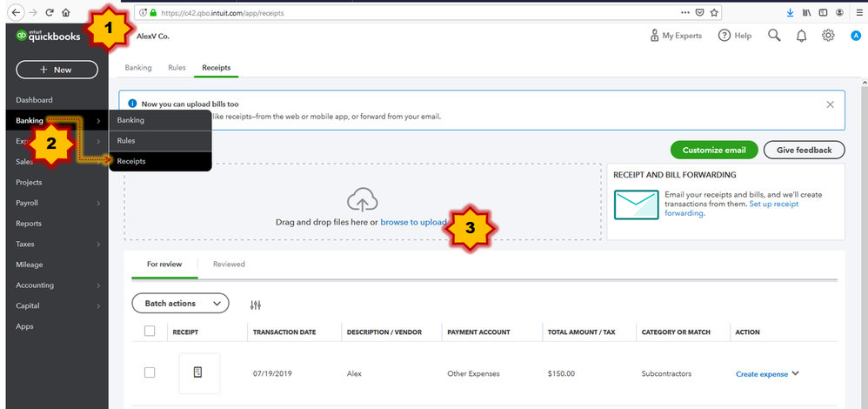
Task: Open the Firefox account icon
Action: 840,12
